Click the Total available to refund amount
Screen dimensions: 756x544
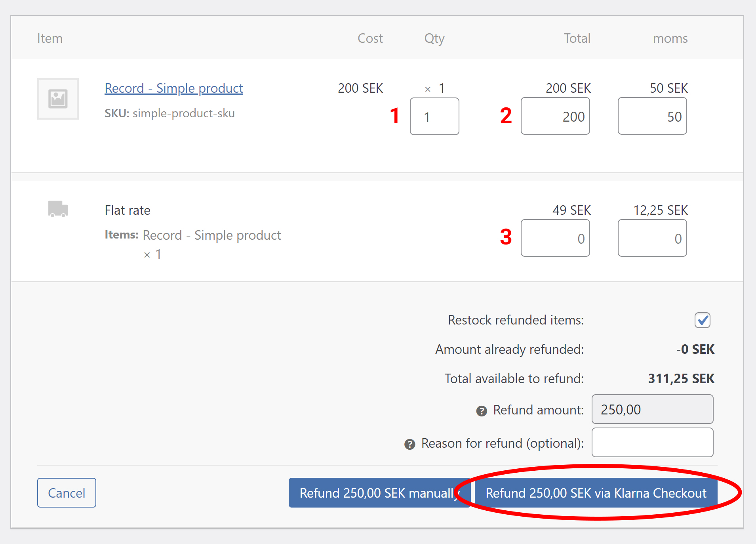click(680, 378)
